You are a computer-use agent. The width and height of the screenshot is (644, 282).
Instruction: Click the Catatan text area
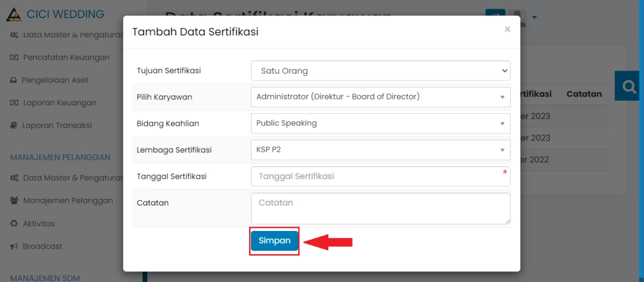pyautogui.click(x=380, y=208)
